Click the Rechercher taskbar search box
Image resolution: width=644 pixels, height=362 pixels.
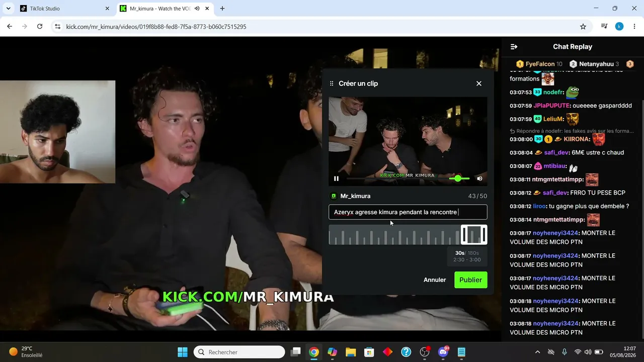[x=239, y=352]
